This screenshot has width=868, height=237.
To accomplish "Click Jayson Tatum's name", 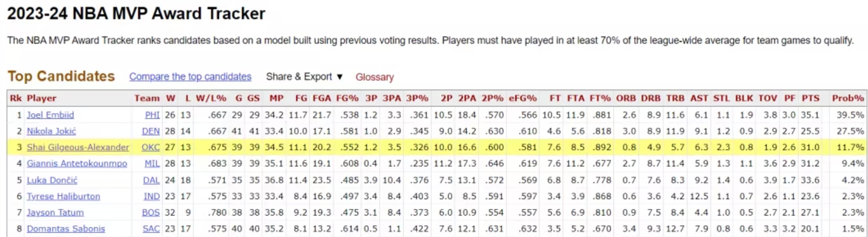I will point(55,213).
